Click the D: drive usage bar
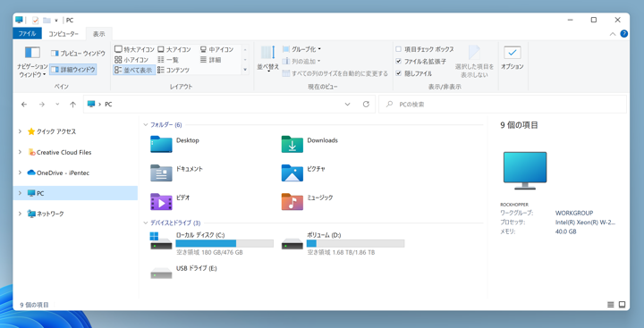The image size is (644, 328). (356, 243)
